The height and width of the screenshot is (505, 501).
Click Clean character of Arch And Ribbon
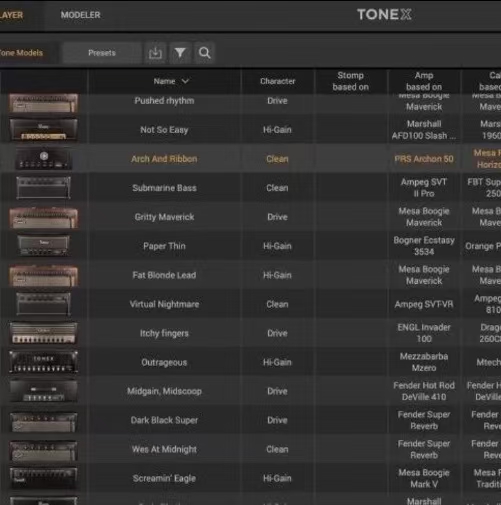click(x=277, y=159)
